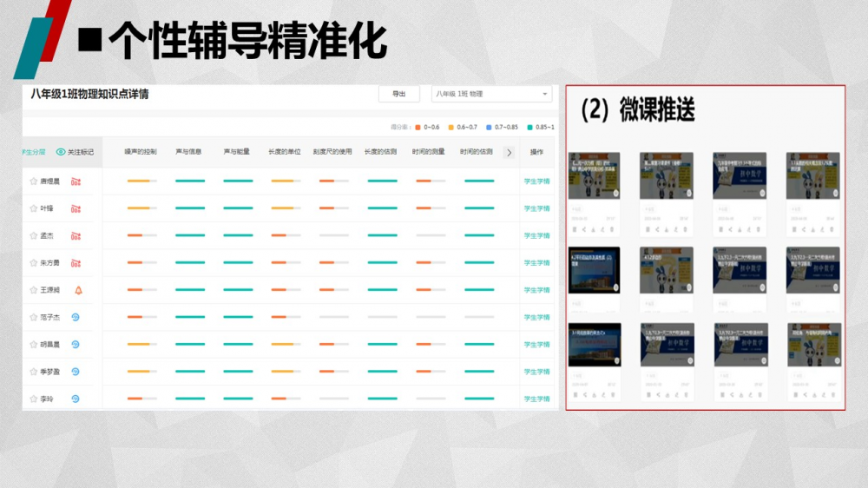Click the orange 0~0.6 score legend swatch

point(418,128)
